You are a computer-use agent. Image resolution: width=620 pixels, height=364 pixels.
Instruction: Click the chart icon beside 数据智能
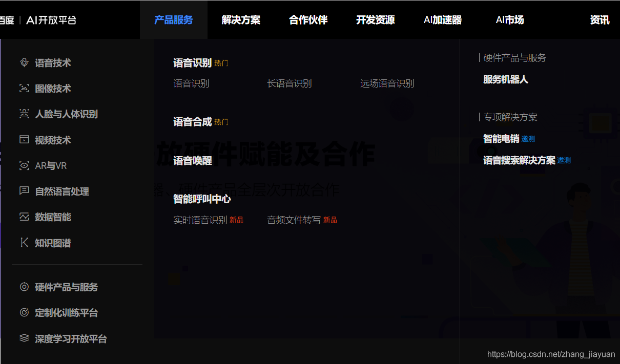(x=24, y=217)
